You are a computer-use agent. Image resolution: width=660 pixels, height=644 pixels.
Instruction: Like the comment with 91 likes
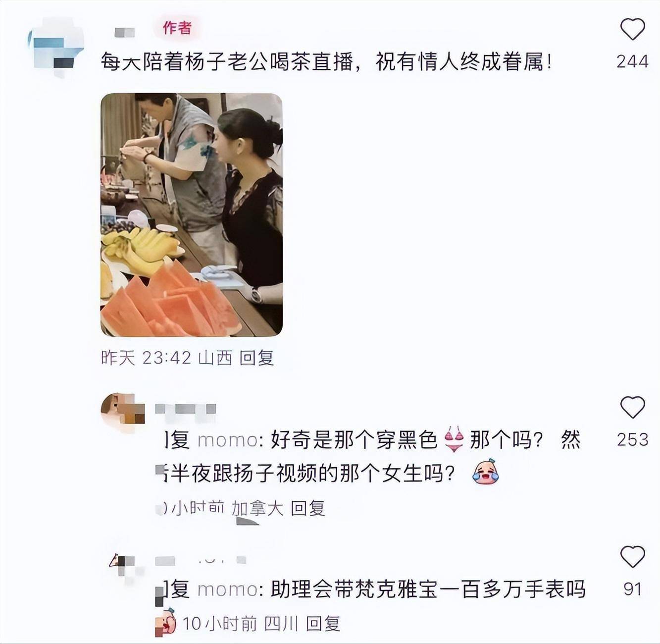(632, 557)
